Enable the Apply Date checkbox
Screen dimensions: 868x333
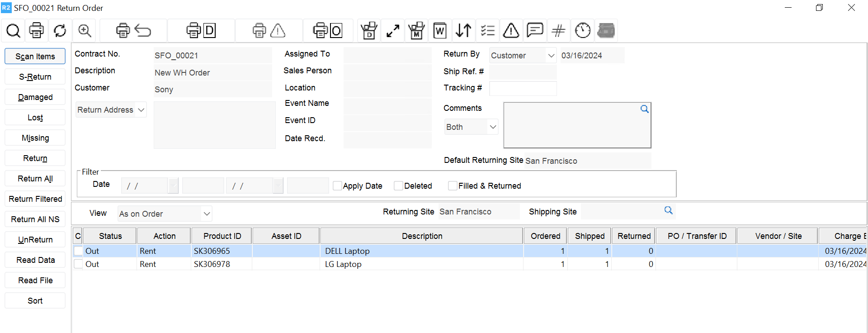pyautogui.click(x=337, y=186)
